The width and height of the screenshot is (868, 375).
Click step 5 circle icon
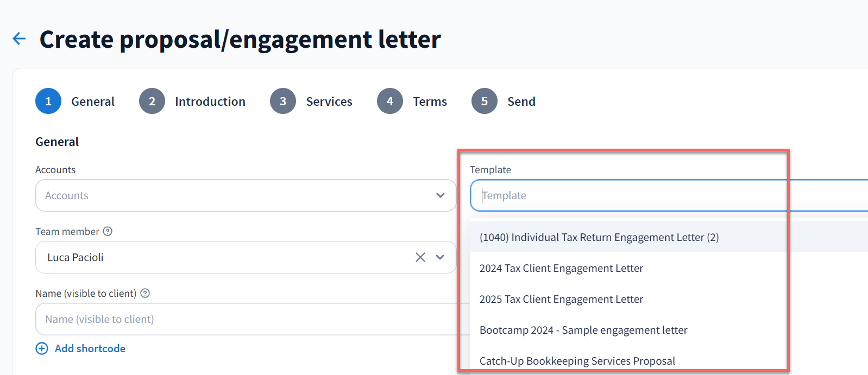(x=485, y=101)
